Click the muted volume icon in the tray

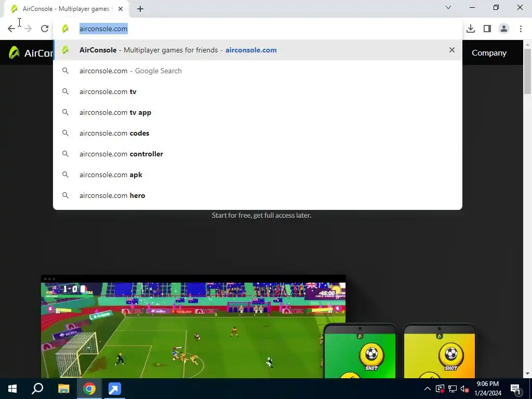point(465,389)
